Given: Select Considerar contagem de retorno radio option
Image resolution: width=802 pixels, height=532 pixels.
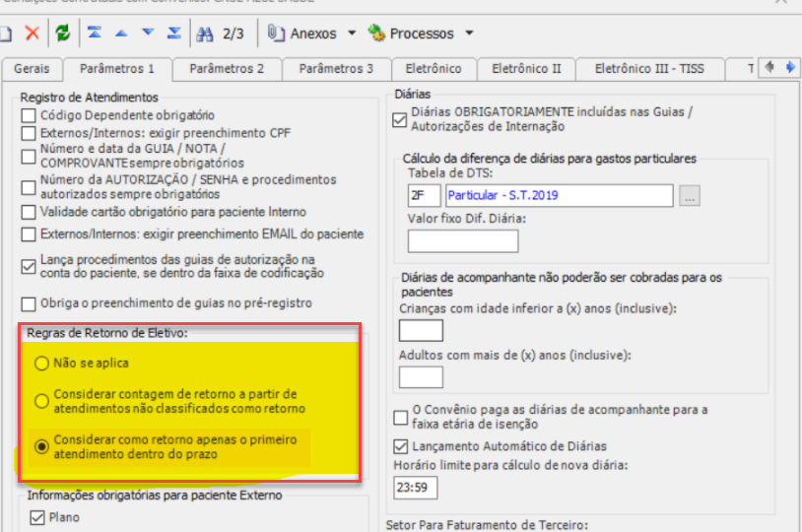Looking at the screenshot, I should (41, 401).
